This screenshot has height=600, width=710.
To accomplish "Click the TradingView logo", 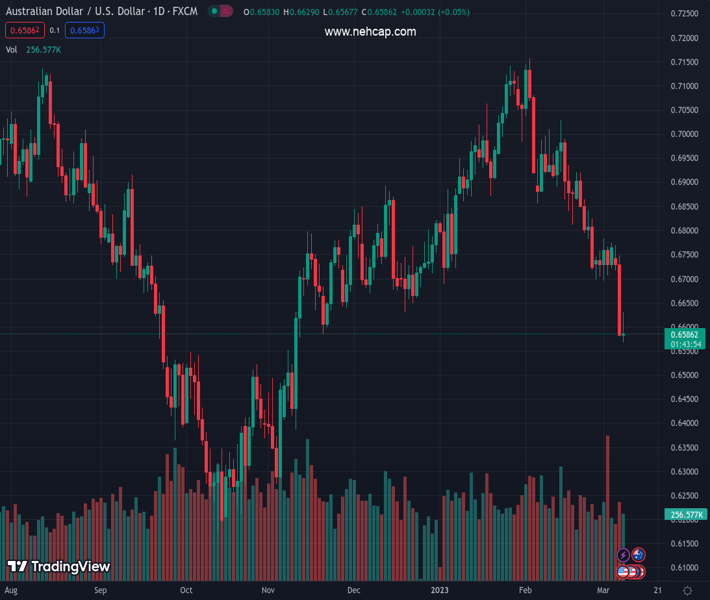I will coord(58,567).
